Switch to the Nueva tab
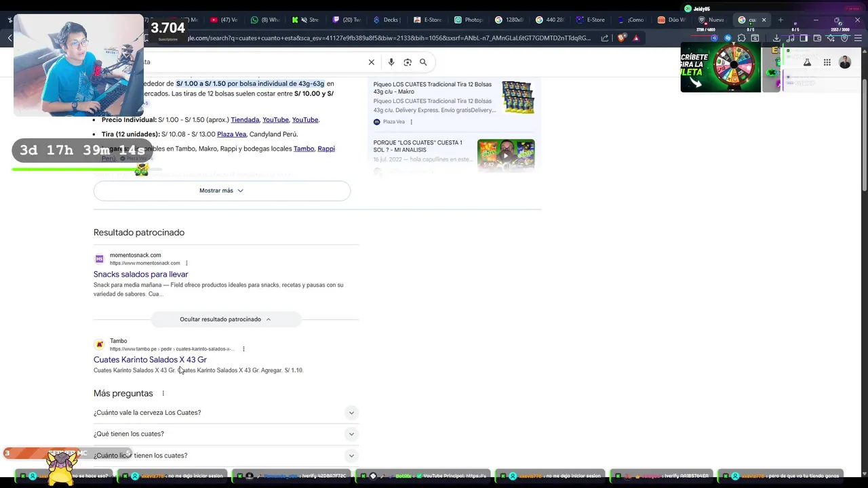The width and height of the screenshot is (868, 488). (712, 20)
